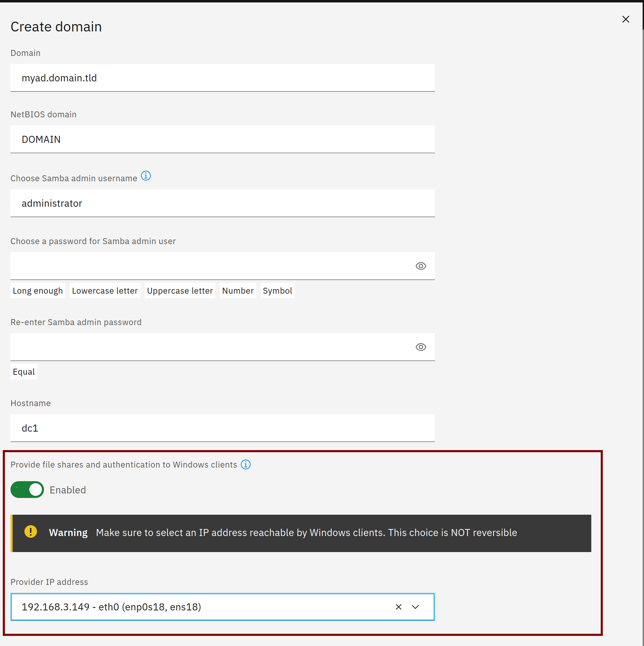Image resolution: width=644 pixels, height=646 pixels.
Task: Click the Equal password match tag
Action: (x=24, y=372)
